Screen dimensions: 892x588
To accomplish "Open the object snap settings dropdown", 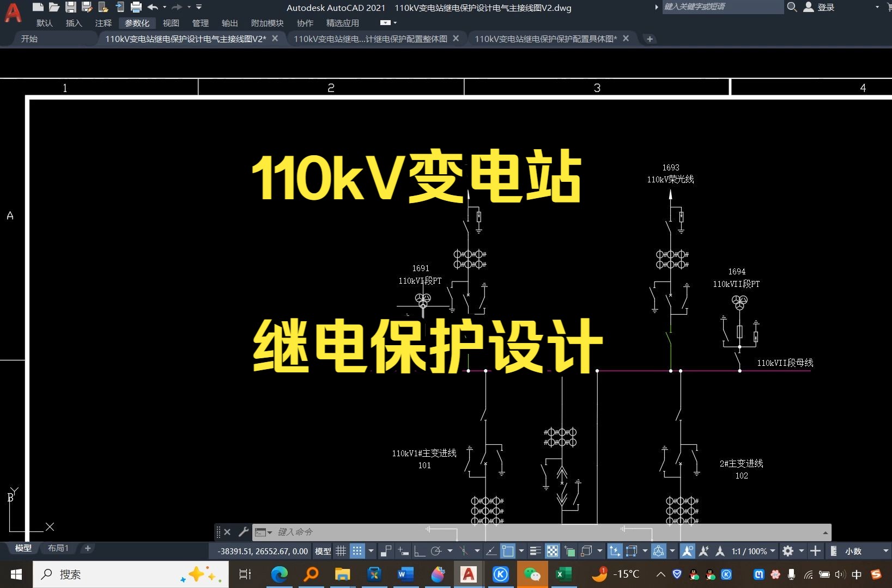I will tap(521, 551).
